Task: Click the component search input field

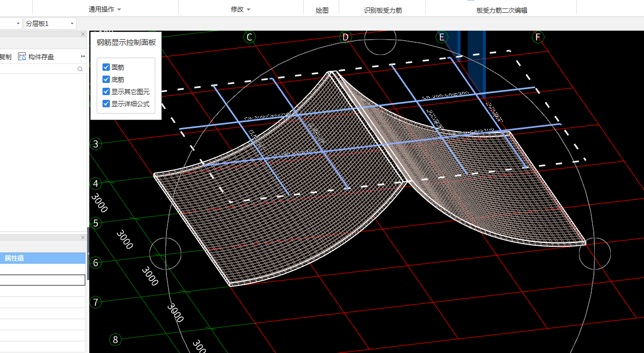Action: [x=37, y=69]
